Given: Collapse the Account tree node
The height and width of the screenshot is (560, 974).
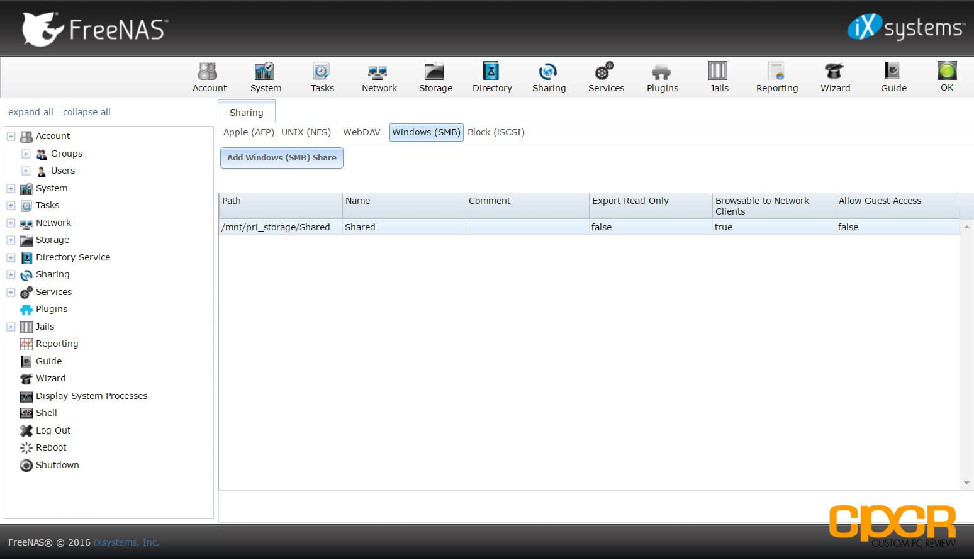Looking at the screenshot, I should [x=11, y=136].
